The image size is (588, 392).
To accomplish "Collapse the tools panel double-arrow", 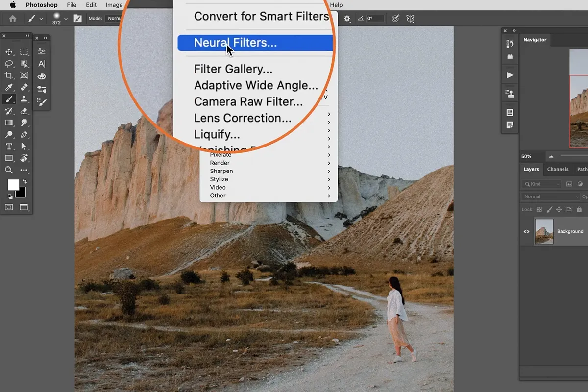I will click(x=27, y=36).
